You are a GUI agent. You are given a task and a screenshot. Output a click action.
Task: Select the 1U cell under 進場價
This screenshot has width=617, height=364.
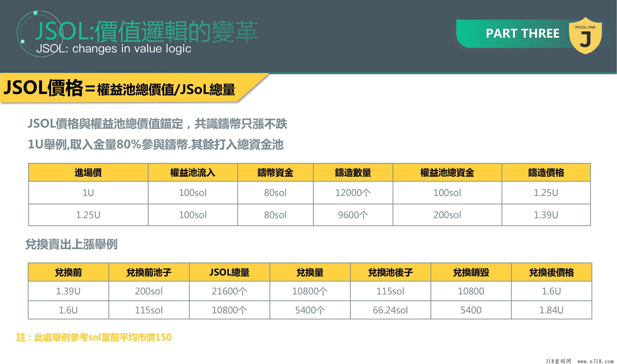click(88, 193)
